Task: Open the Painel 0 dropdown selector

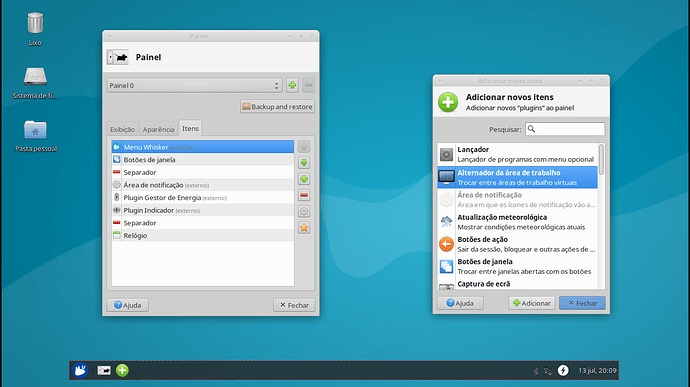Action: (x=194, y=85)
